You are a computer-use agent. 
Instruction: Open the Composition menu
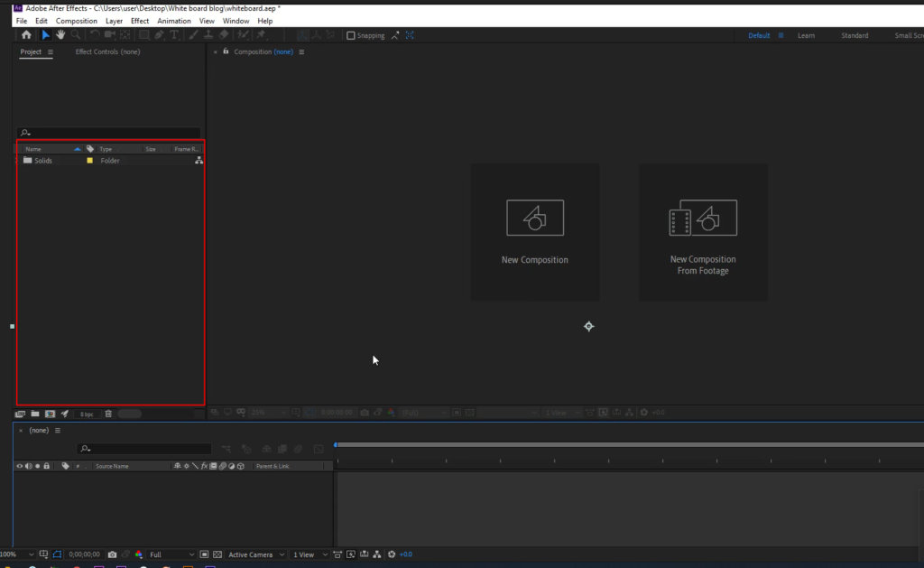(76, 20)
